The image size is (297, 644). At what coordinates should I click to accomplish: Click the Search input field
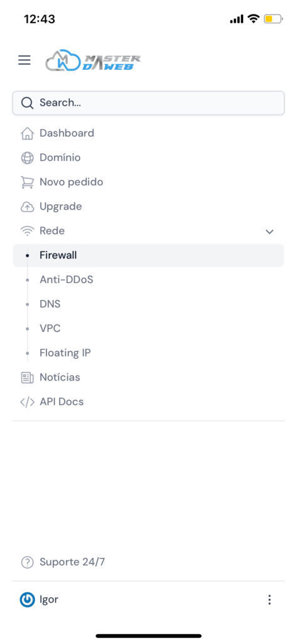tap(148, 103)
